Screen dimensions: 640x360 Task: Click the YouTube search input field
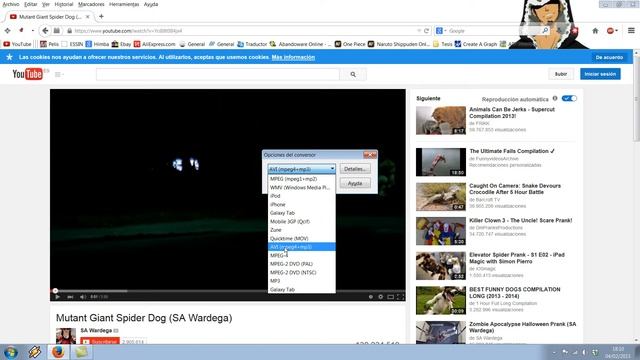tap(218, 74)
